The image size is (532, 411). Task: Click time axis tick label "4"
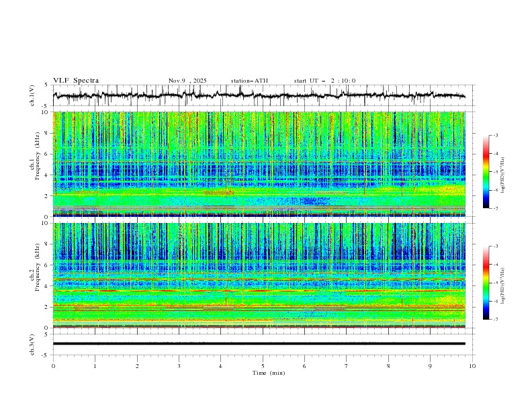point(221,366)
